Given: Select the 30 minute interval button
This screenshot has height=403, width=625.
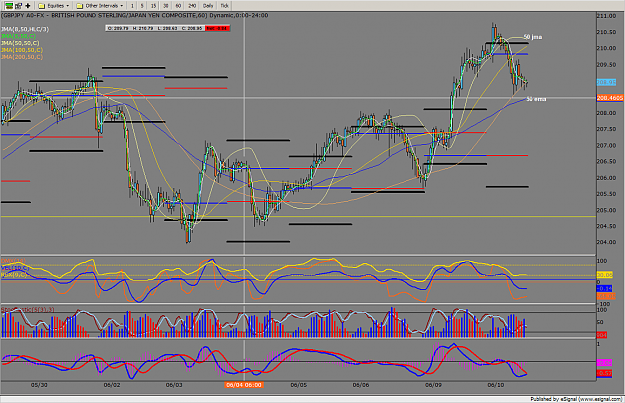Looking at the screenshot, I should click(x=166, y=6).
